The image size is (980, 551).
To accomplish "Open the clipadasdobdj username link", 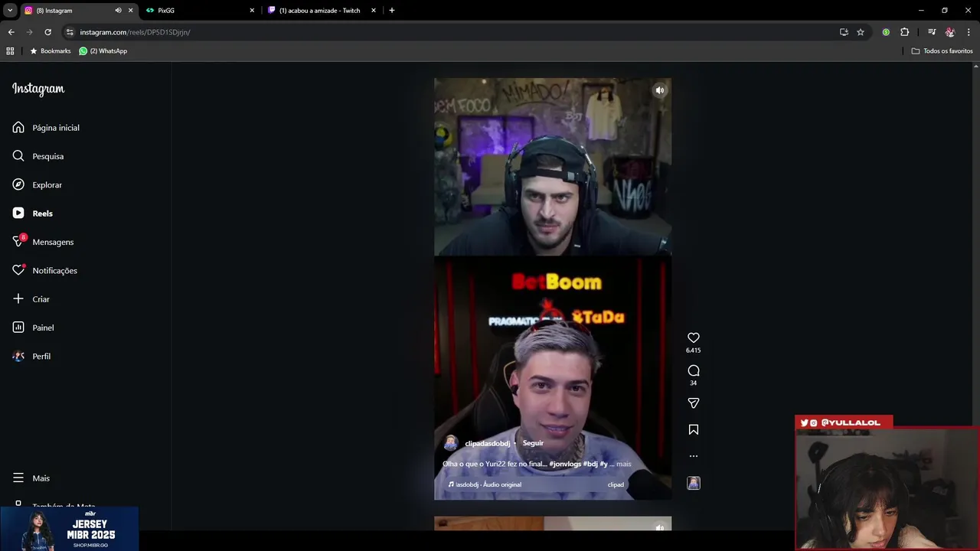I will tap(487, 443).
